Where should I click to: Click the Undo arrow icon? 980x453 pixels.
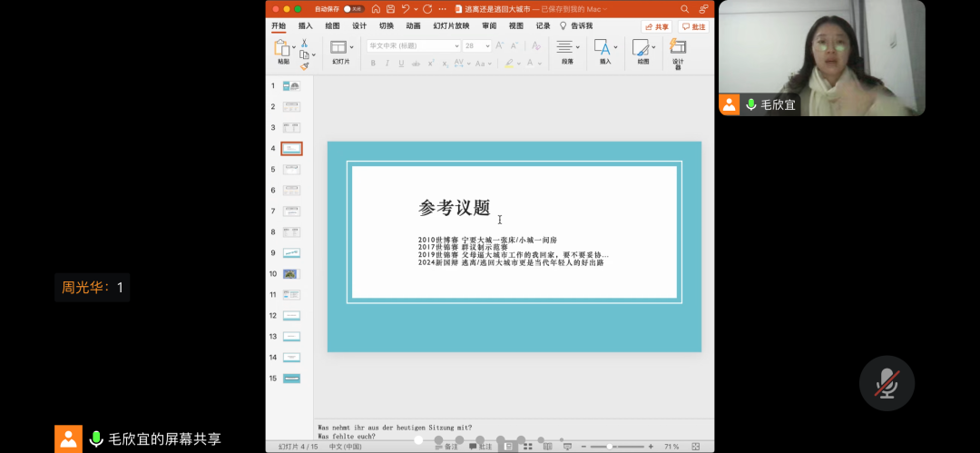point(406,8)
